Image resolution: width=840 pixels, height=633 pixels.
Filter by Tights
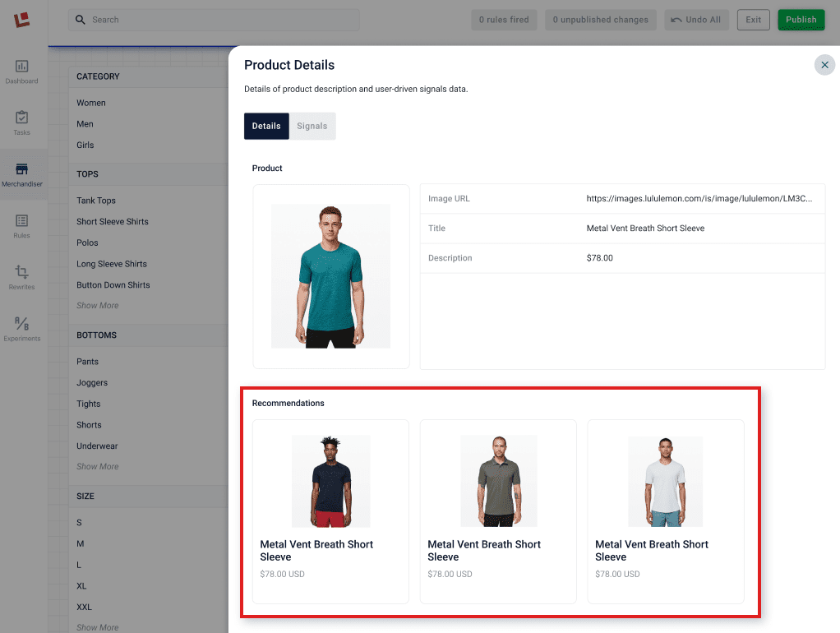point(89,404)
